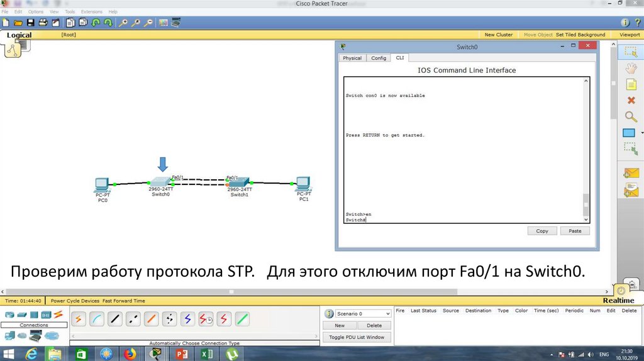Click Set Tiled Background
Image resolution: width=644 pixels, height=361 pixels.
click(x=580, y=35)
